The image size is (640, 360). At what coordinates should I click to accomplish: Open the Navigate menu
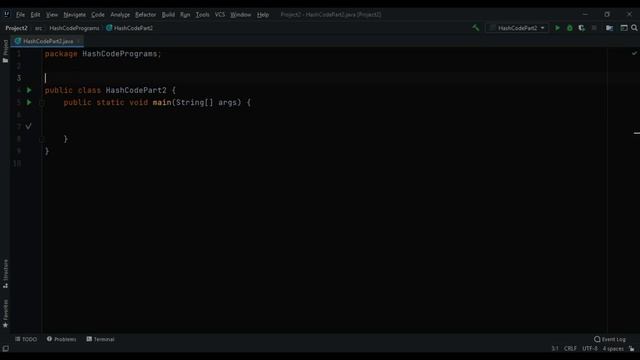click(75, 15)
